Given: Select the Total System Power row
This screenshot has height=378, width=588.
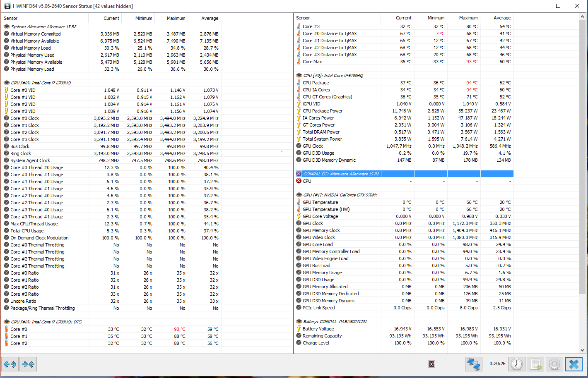Looking at the screenshot, I should point(405,139).
